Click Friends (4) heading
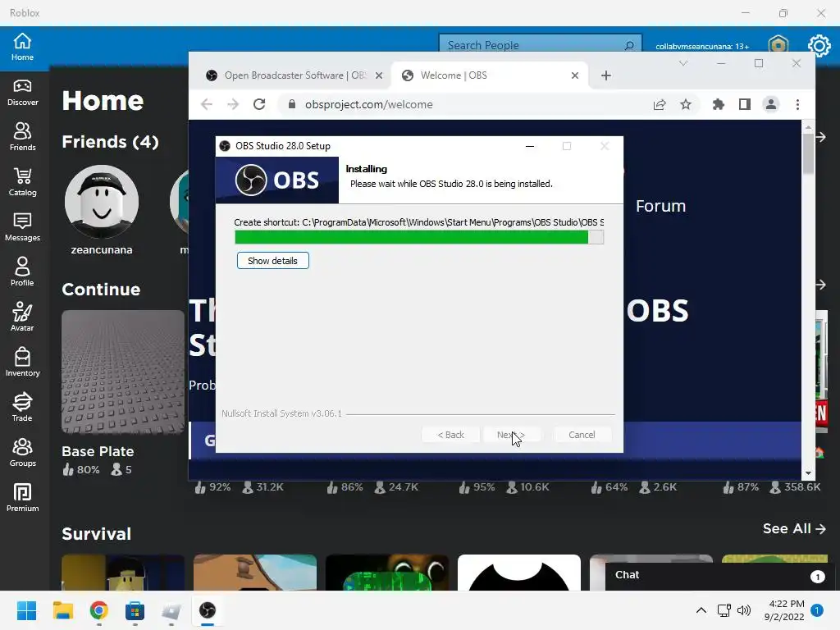840x630 pixels. (111, 142)
